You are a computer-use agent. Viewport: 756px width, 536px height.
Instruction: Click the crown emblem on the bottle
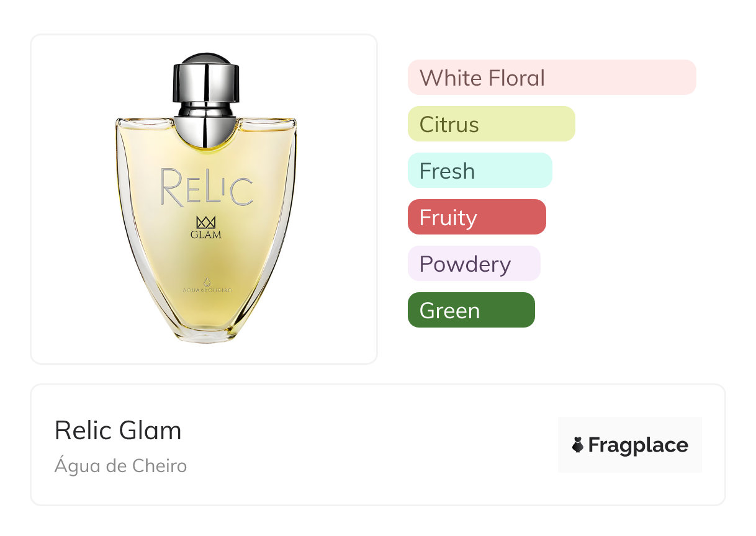point(205,222)
